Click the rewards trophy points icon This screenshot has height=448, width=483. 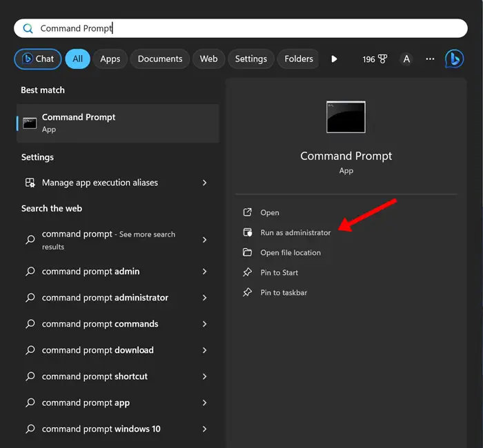[382, 59]
